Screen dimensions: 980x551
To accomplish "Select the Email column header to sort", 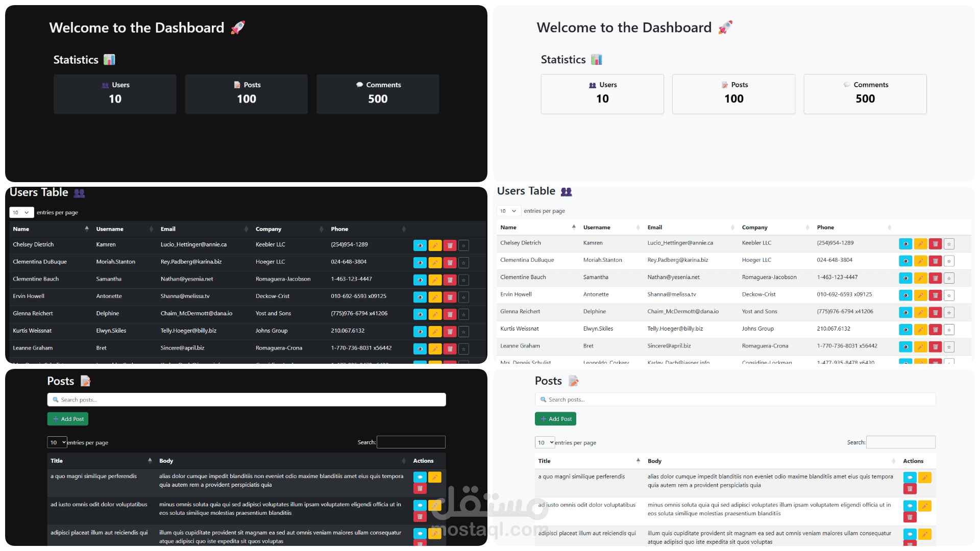I will tap(168, 229).
